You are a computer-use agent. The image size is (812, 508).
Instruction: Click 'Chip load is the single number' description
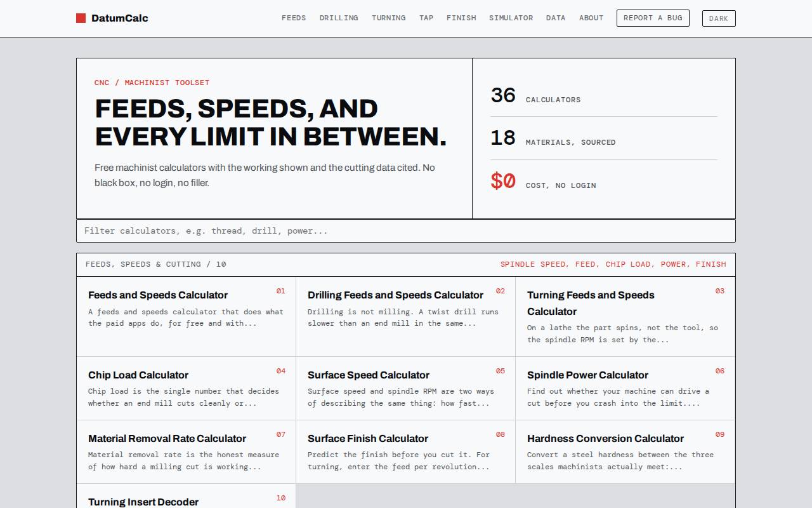(183, 398)
